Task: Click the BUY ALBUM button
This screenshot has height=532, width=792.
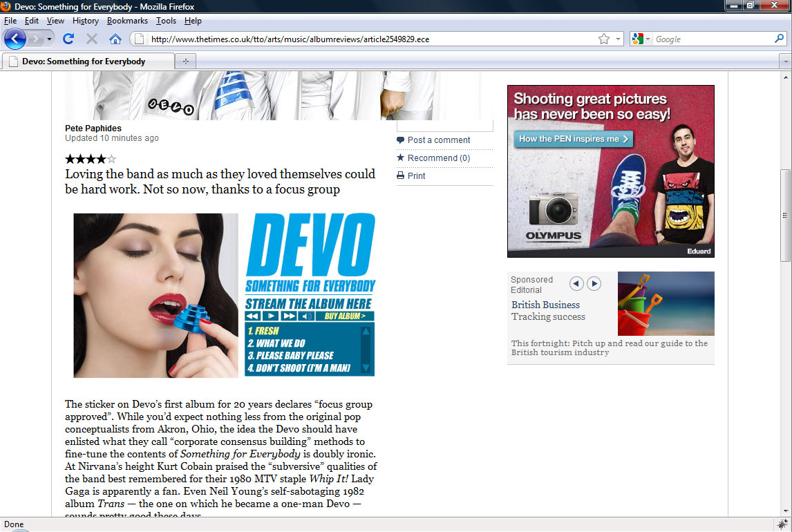Action: [x=345, y=316]
